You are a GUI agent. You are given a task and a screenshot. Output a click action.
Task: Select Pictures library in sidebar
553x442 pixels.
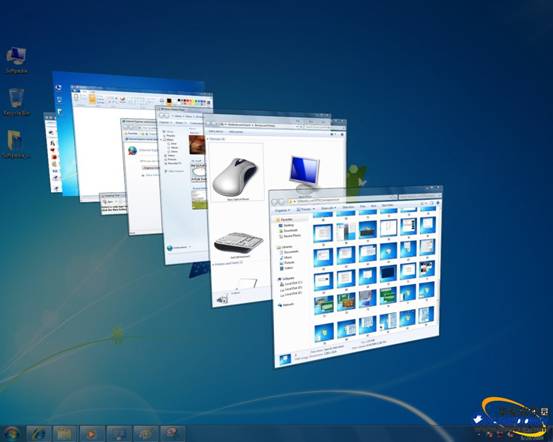(x=287, y=263)
